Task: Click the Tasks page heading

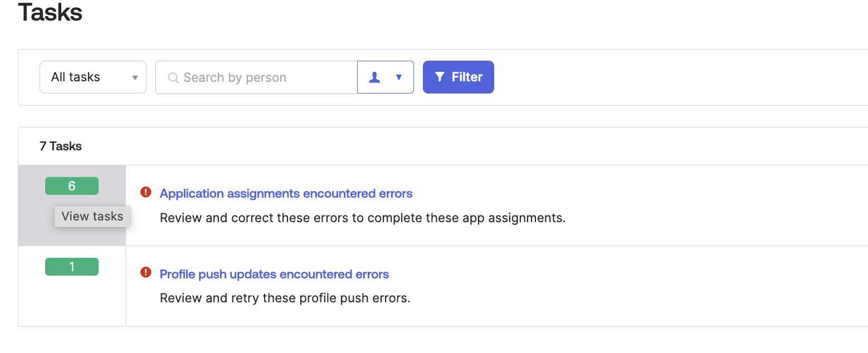Action: pyautogui.click(x=50, y=12)
